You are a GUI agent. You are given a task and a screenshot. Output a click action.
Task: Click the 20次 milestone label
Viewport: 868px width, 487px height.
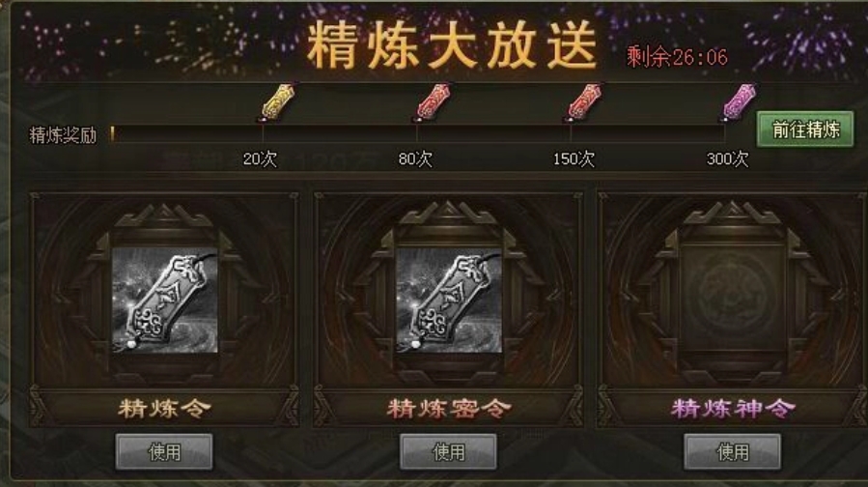coord(260,159)
